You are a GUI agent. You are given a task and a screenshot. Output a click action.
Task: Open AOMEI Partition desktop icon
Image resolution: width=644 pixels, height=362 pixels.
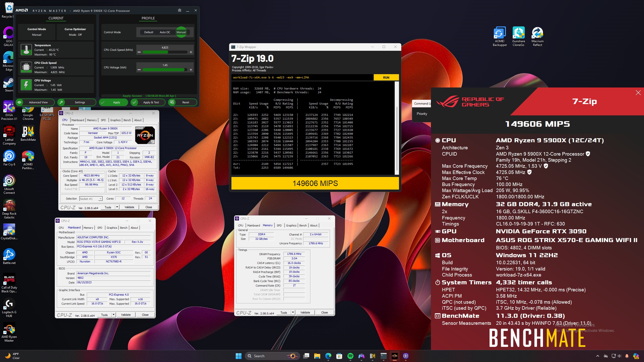[x=28, y=160]
